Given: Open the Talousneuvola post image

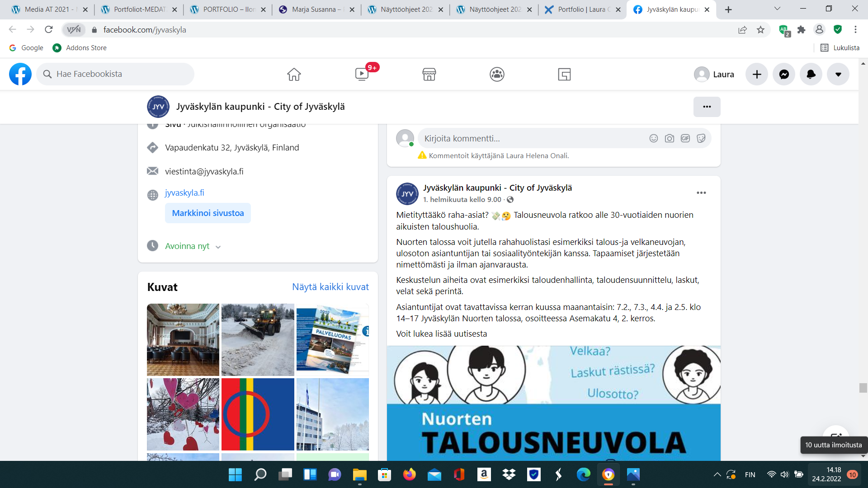Looking at the screenshot, I should coord(554,403).
